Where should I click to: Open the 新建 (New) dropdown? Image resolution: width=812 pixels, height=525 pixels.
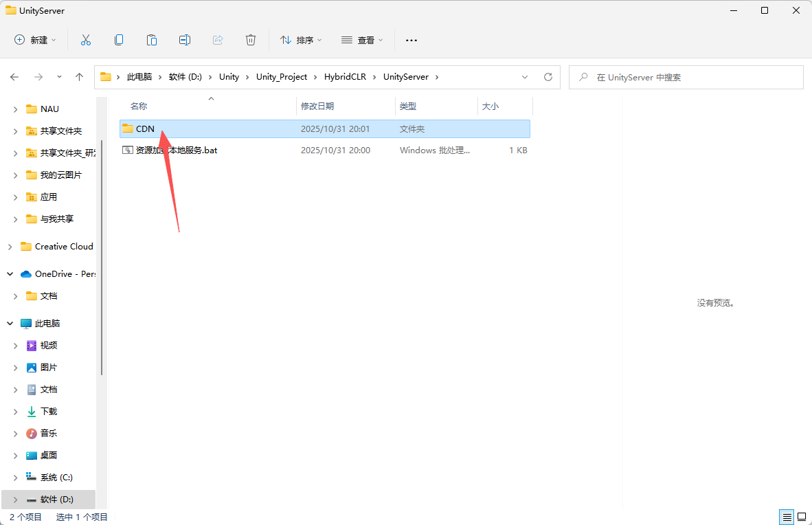tap(35, 40)
